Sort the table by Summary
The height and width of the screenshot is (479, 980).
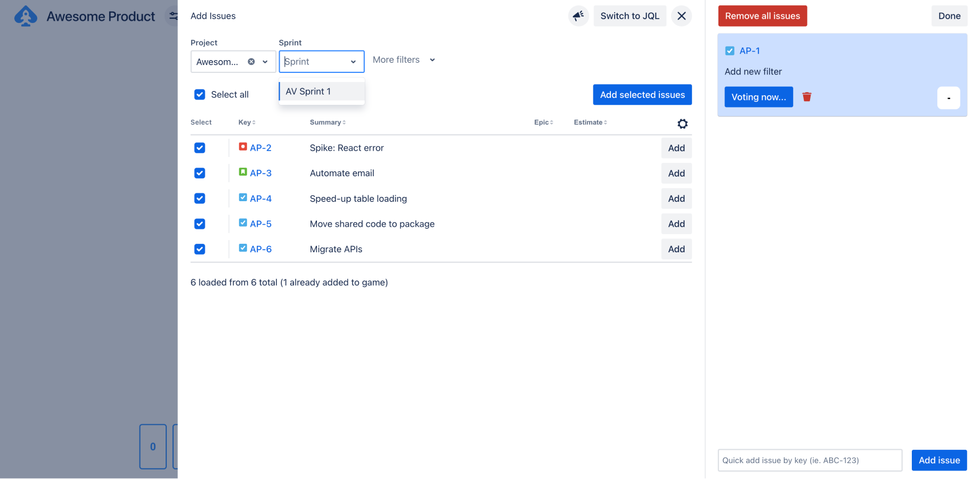(x=328, y=122)
